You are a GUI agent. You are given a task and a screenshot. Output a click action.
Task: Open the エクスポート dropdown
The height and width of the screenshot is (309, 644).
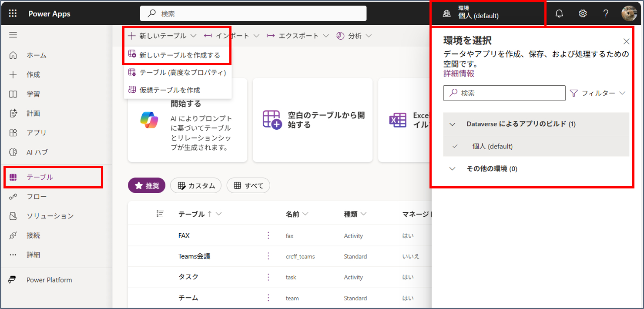(298, 36)
